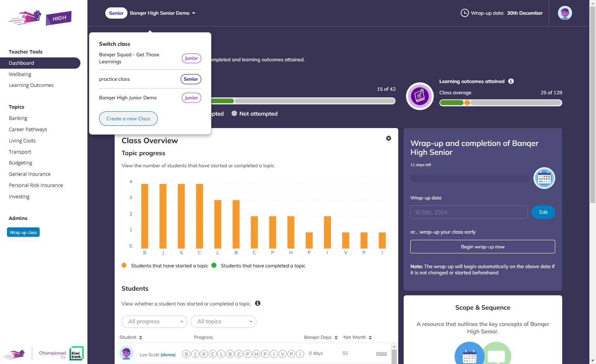Switch to Banqer Squad - Get Those Learnings class
The image size is (596, 364).
coord(150,58)
